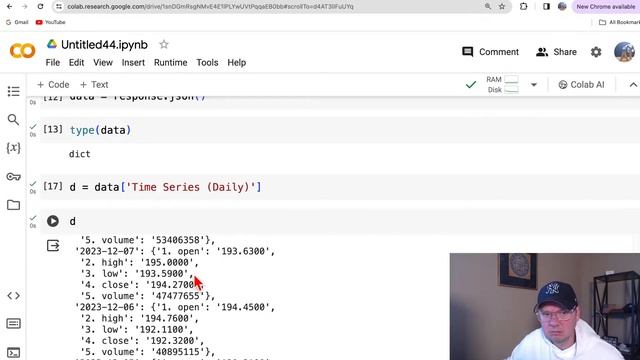Image resolution: width=640 pixels, height=360 pixels.
Task: Click the '2023-12-07' date key in output
Action: 109,251
